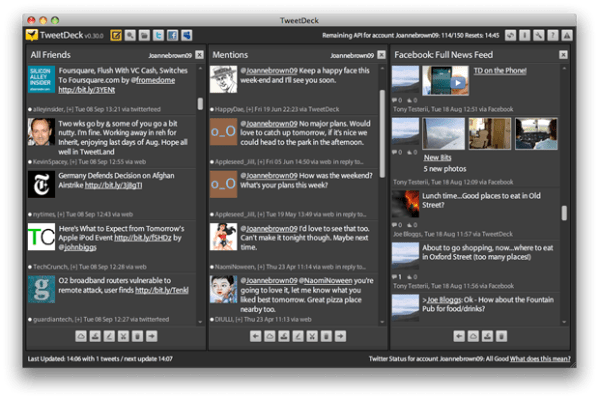The width and height of the screenshot is (599, 399).
Task: Click the refresh icon in top-right toolbar
Action: coord(511,36)
